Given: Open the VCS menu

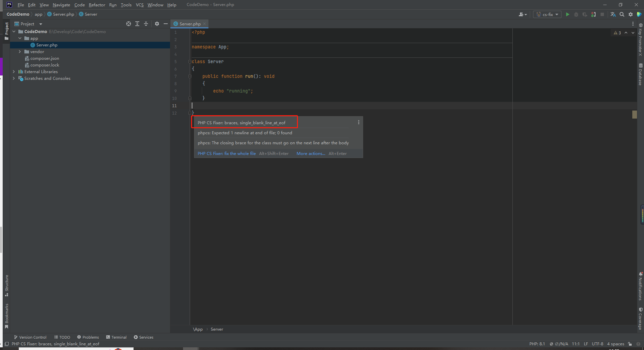Looking at the screenshot, I should pyautogui.click(x=140, y=5).
